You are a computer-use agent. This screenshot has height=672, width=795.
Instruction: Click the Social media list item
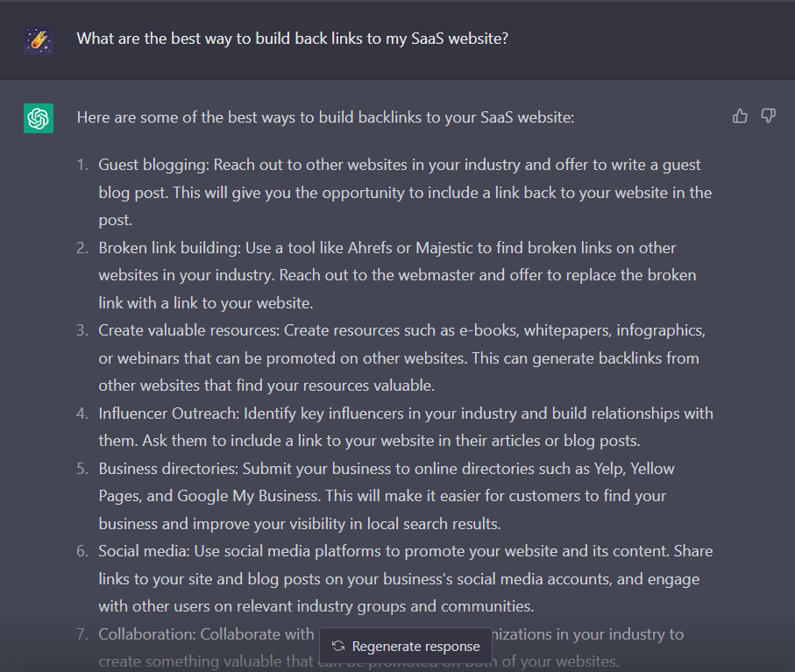point(406,579)
